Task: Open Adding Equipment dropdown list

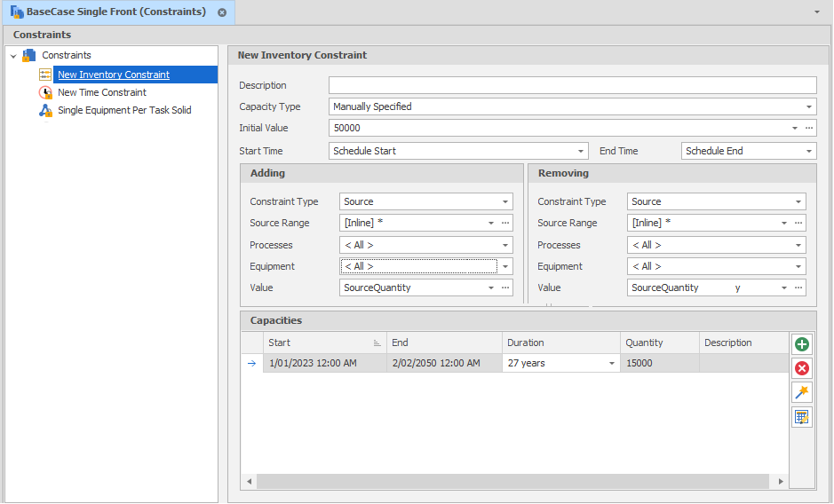Action: [x=505, y=266]
